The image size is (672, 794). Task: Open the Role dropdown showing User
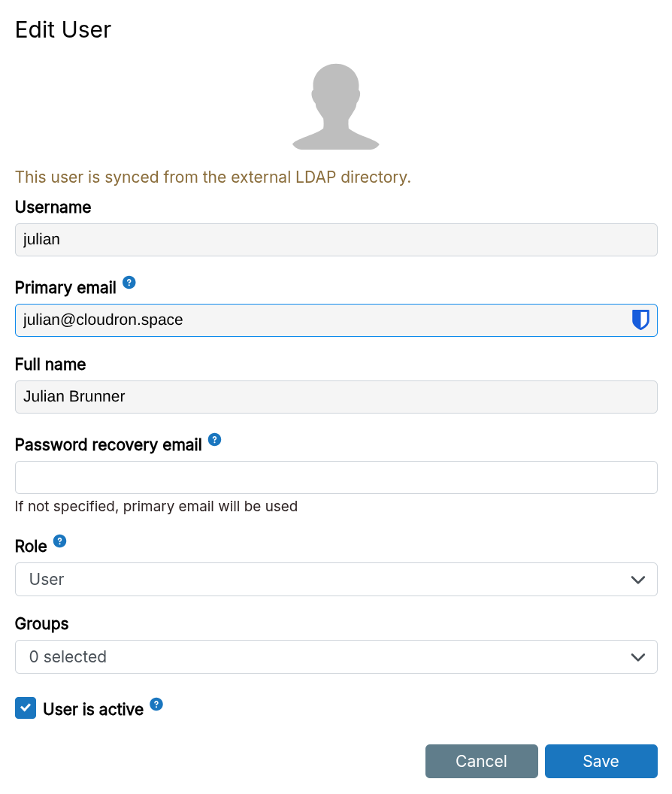pos(336,580)
